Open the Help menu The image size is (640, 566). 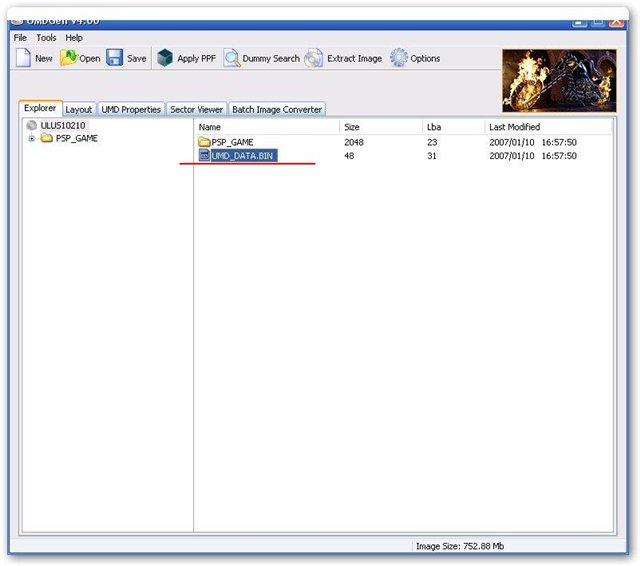tap(74, 37)
